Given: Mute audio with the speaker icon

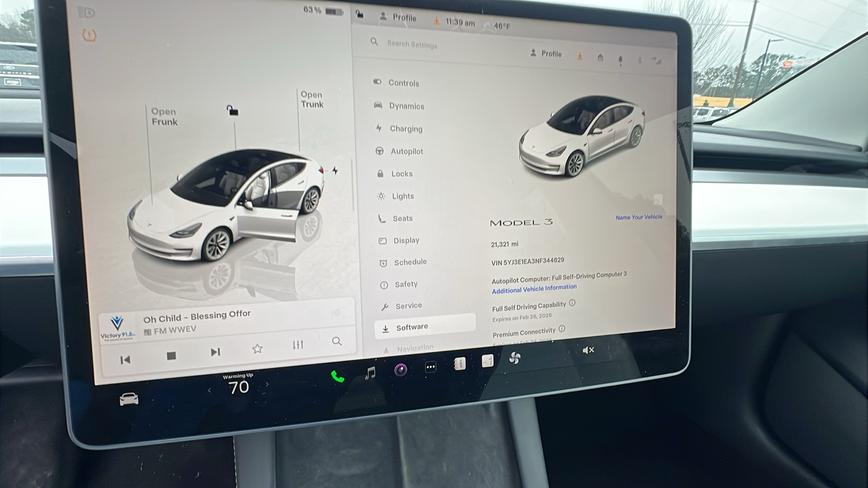Looking at the screenshot, I should (x=589, y=350).
